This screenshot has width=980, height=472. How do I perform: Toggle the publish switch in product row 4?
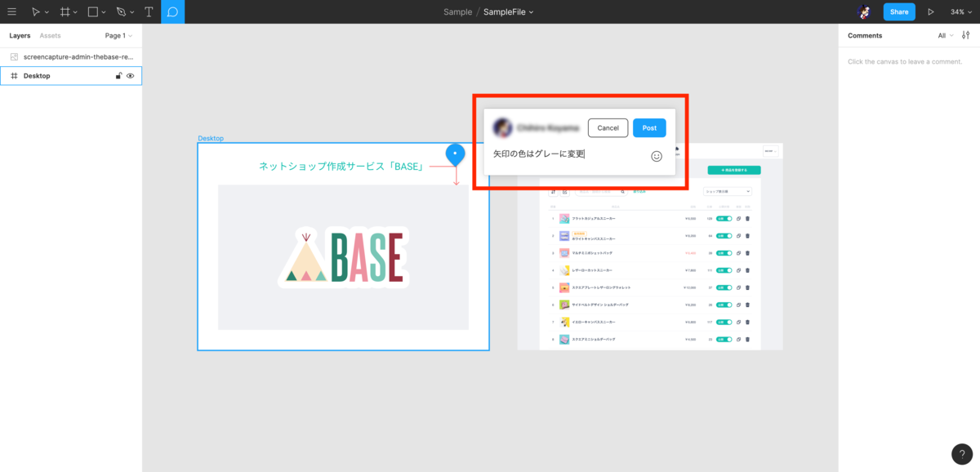[724, 270]
